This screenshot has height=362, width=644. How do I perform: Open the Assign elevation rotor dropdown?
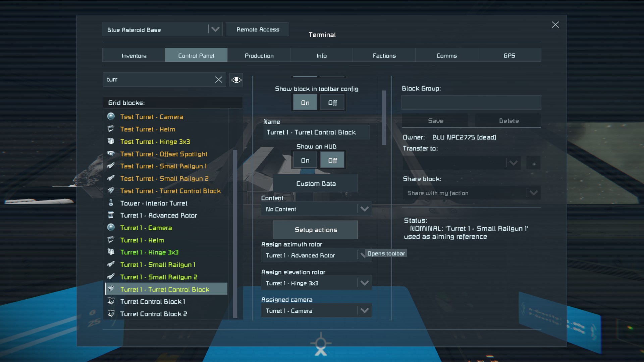point(364,283)
